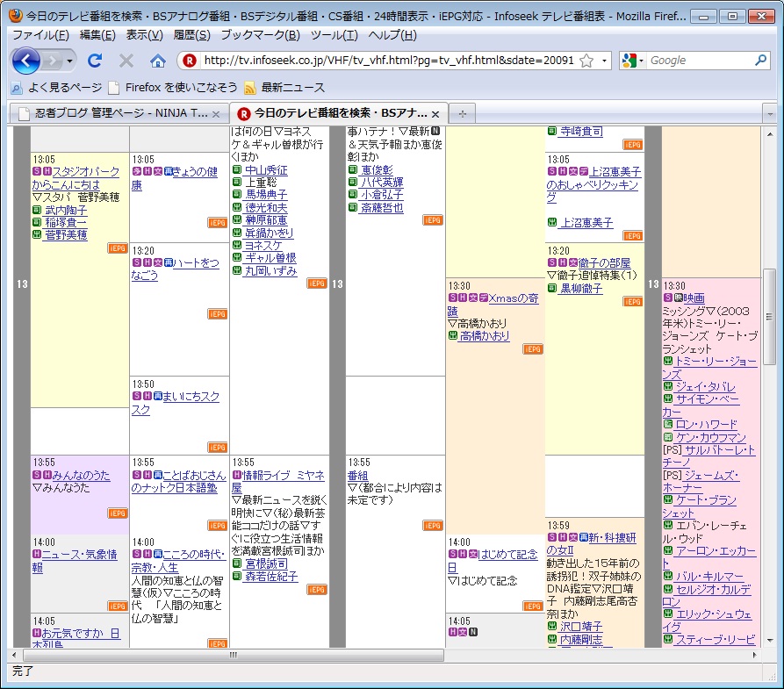Open the address bar URL dropdown

click(x=604, y=61)
